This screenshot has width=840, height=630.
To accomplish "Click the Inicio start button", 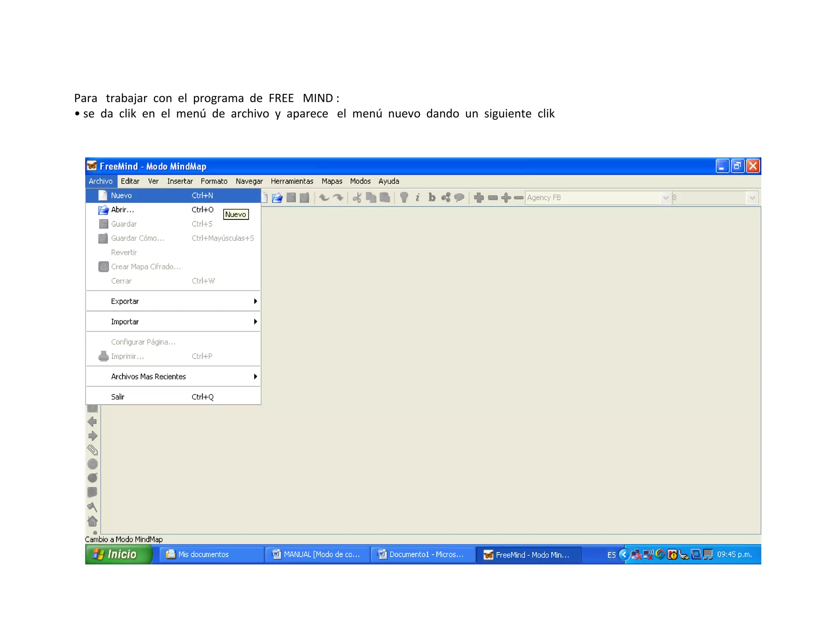I will coord(118,555).
